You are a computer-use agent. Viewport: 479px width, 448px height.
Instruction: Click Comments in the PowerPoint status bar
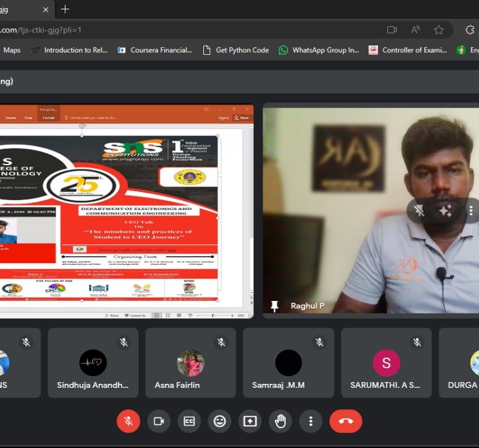click(135, 315)
